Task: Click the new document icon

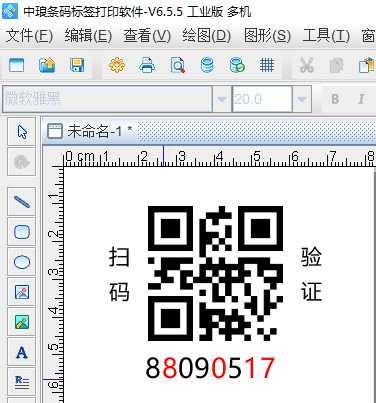Action: pos(16,65)
